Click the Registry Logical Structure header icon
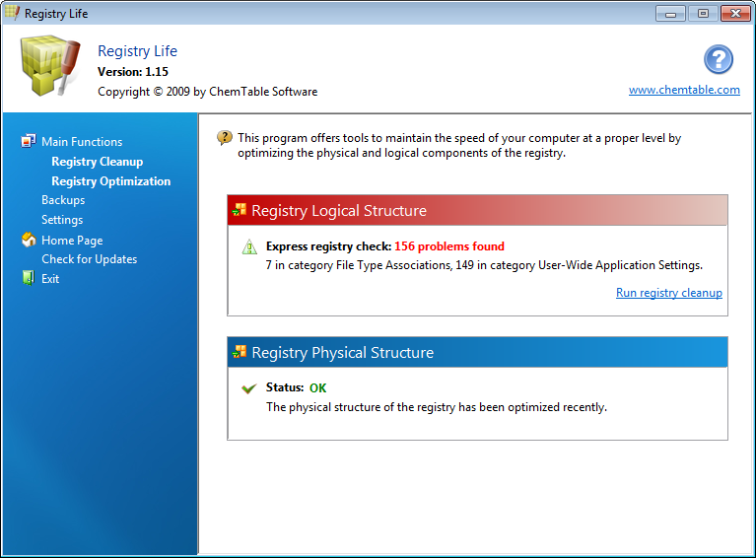Image resolution: width=756 pixels, height=558 pixels. coord(240,210)
